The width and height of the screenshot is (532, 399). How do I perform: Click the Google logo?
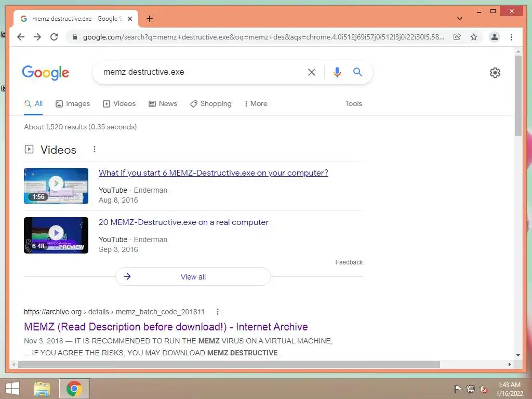coord(46,73)
